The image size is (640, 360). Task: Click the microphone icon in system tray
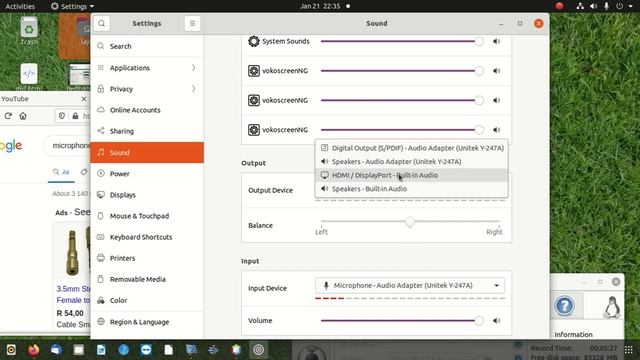(607, 6)
